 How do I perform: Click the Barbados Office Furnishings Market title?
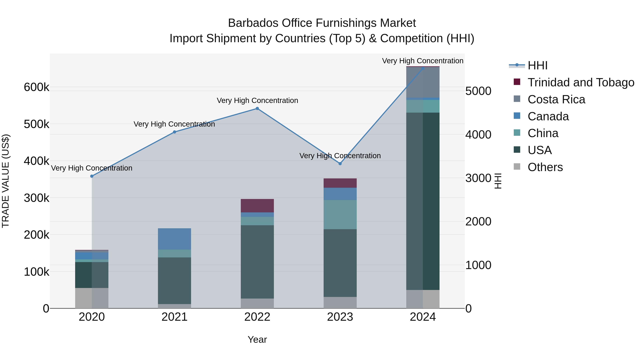coord(322,23)
